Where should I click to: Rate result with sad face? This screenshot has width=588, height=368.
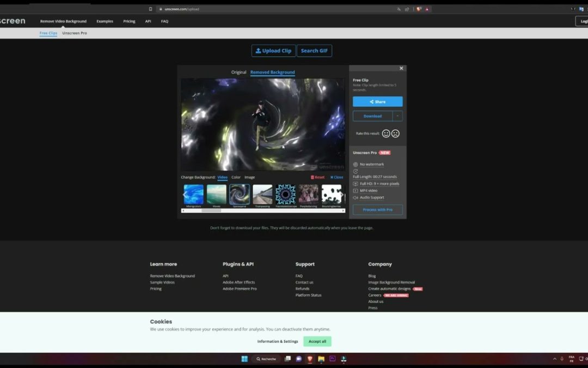click(x=395, y=134)
